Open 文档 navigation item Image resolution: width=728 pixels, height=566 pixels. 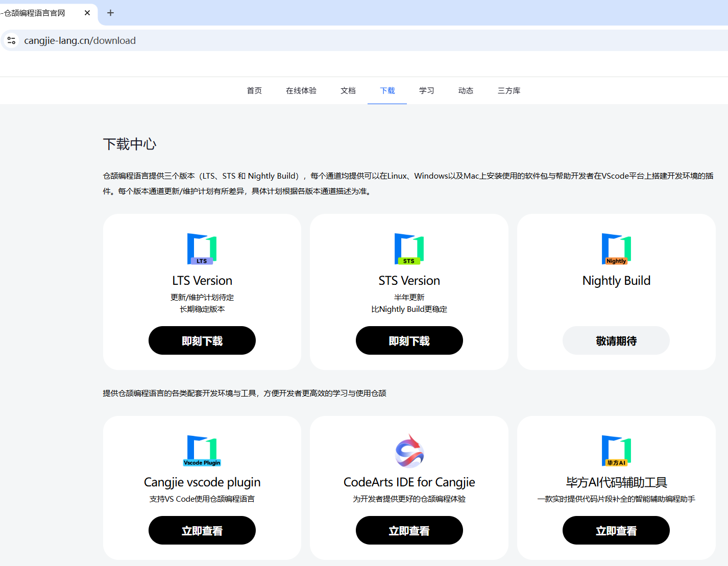coord(348,90)
